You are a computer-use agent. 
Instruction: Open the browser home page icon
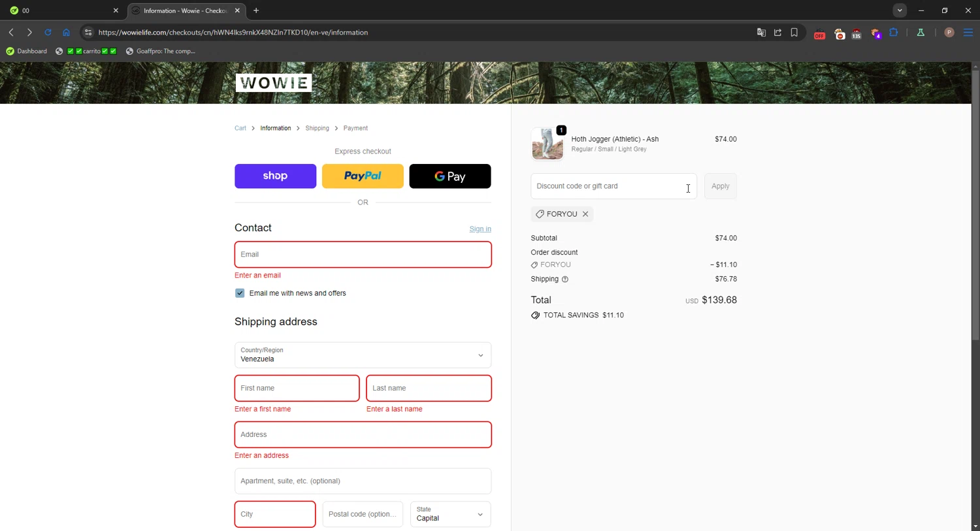66,32
